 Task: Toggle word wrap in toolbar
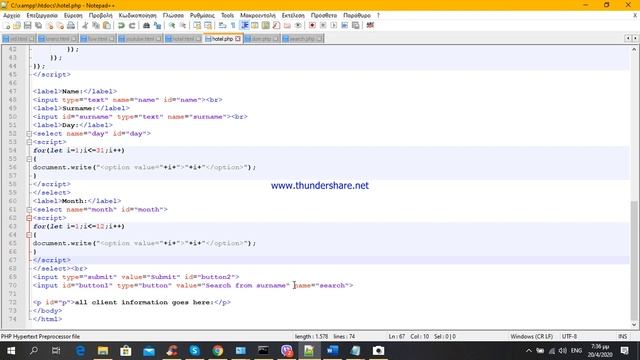click(222, 25)
